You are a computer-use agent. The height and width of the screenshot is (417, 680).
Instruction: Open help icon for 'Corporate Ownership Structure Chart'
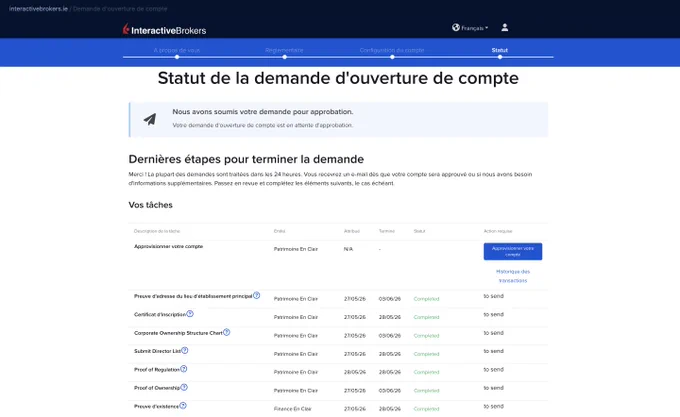coord(226,332)
